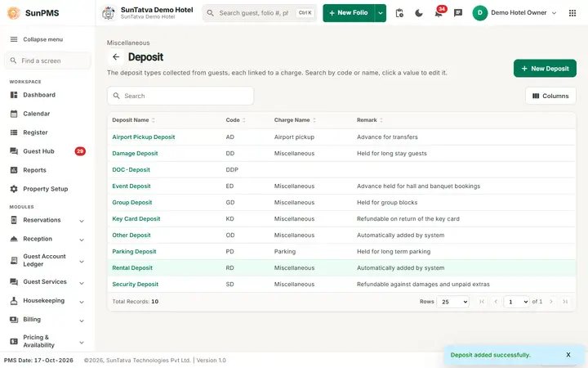This screenshot has height=368, width=588.
Task: Click the Collapse menu hamburger icon
Action: pyautogui.click(x=14, y=39)
